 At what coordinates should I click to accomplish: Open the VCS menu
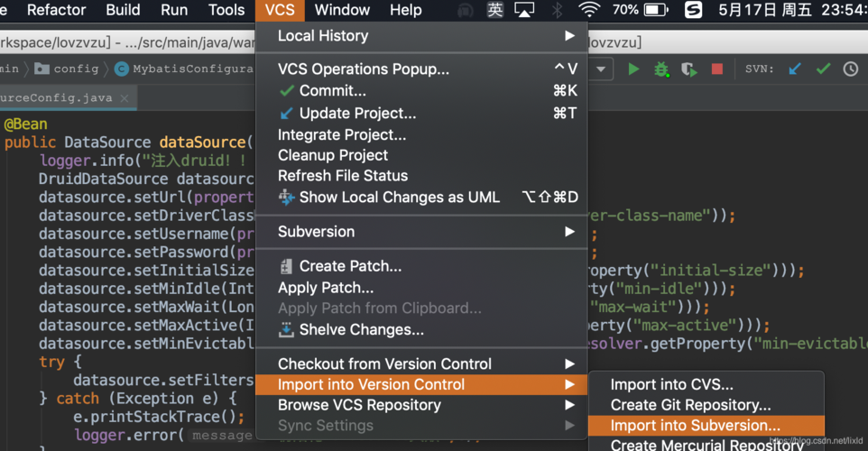click(x=280, y=10)
